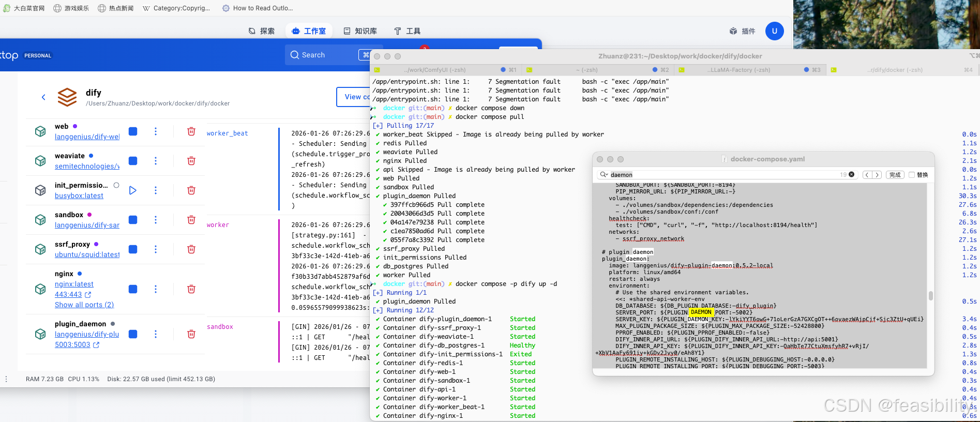Delete the ssrf_proxy container

click(191, 249)
